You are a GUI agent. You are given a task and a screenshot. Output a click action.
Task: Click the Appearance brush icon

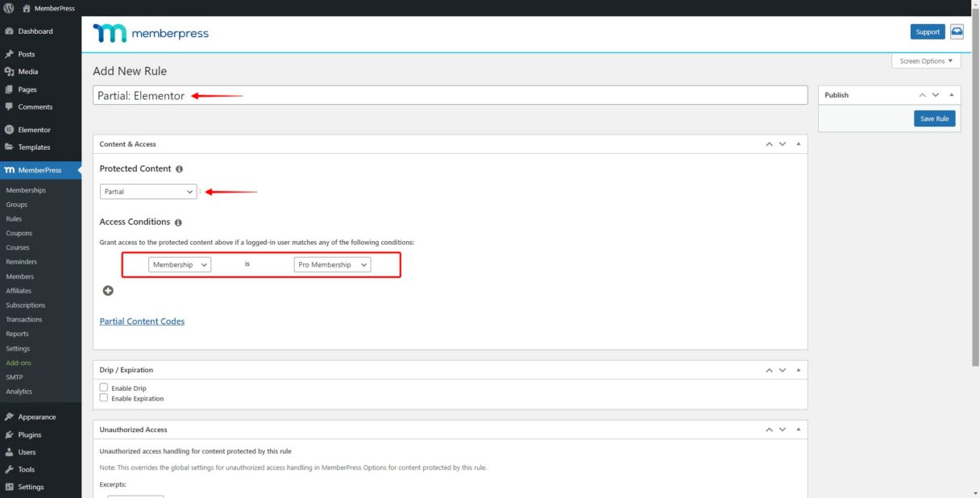click(x=9, y=417)
